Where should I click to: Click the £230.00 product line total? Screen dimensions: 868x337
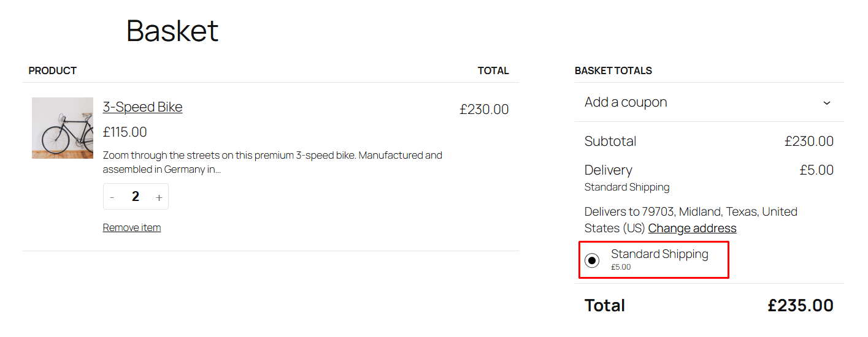point(484,109)
